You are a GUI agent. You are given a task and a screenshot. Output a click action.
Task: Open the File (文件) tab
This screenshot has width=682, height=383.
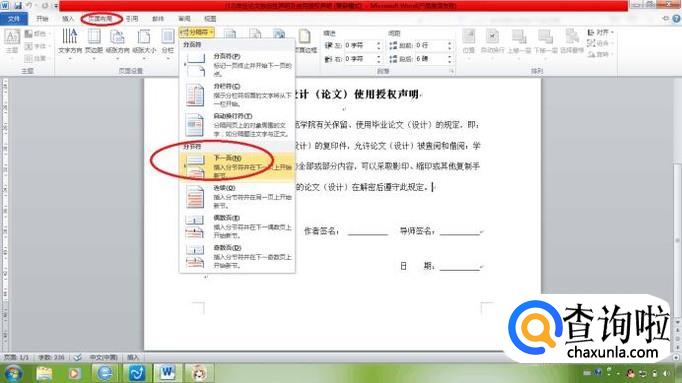13,19
